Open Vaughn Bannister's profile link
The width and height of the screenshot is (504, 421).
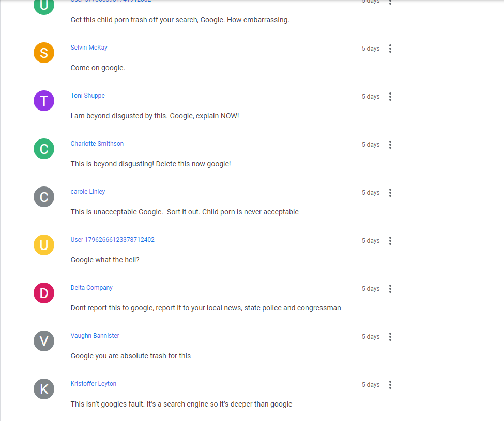pos(95,336)
